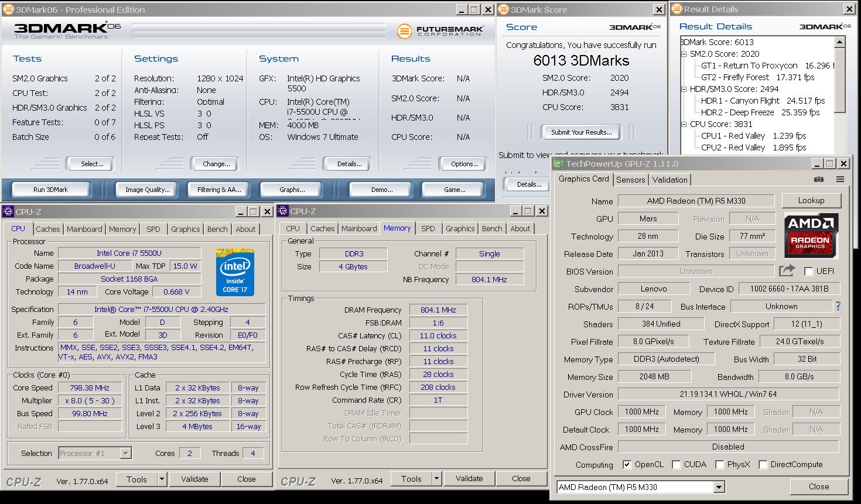Image resolution: width=861 pixels, height=504 pixels.
Task: Click Validate in the left CPU-Z window
Action: click(194, 479)
